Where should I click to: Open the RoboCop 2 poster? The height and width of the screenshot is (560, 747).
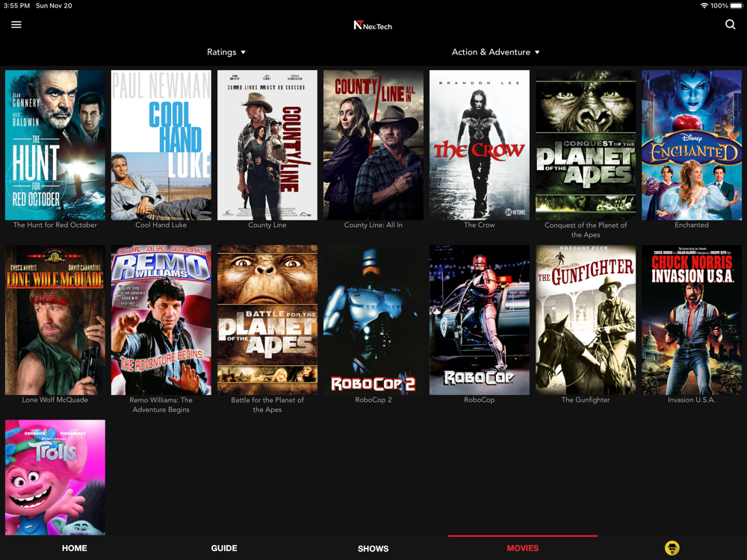373,320
